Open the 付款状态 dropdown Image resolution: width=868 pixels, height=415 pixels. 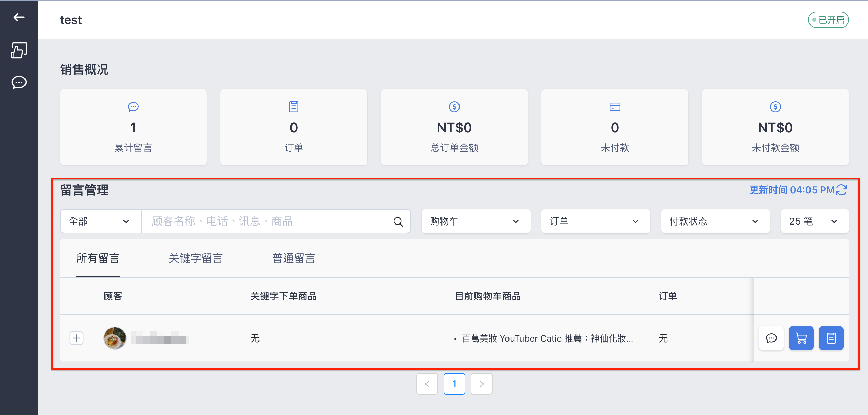click(x=715, y=221)
